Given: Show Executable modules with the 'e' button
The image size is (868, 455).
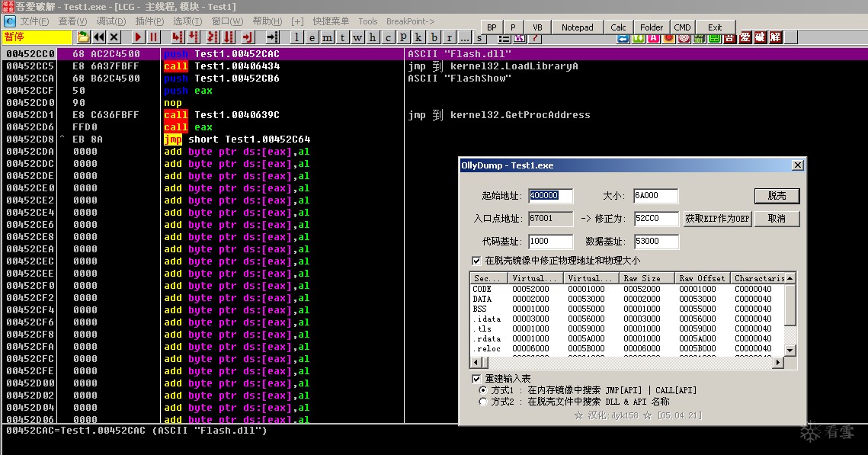Looking at the screenshot, I should (312, 37).
